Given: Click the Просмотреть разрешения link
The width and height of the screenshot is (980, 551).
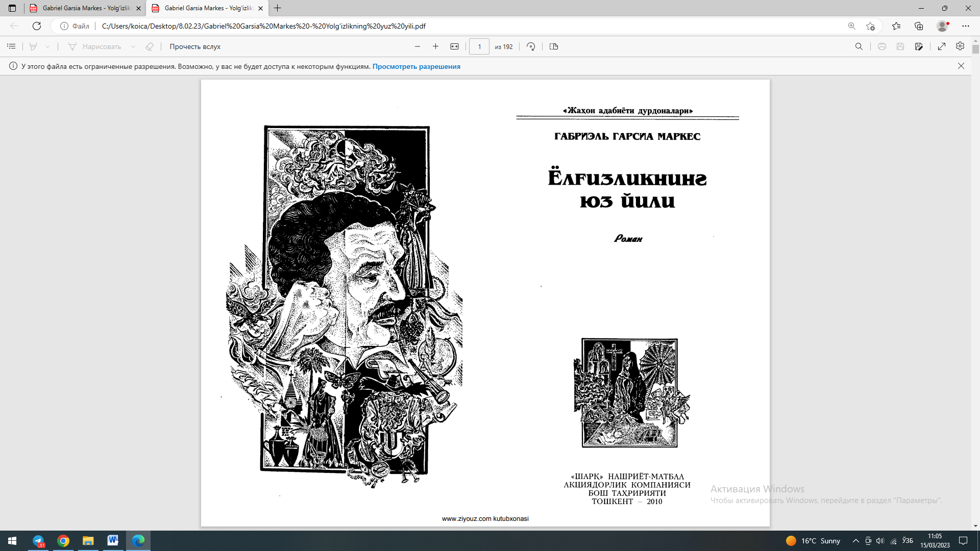Looking at the screenshot, I should [416, 66].
